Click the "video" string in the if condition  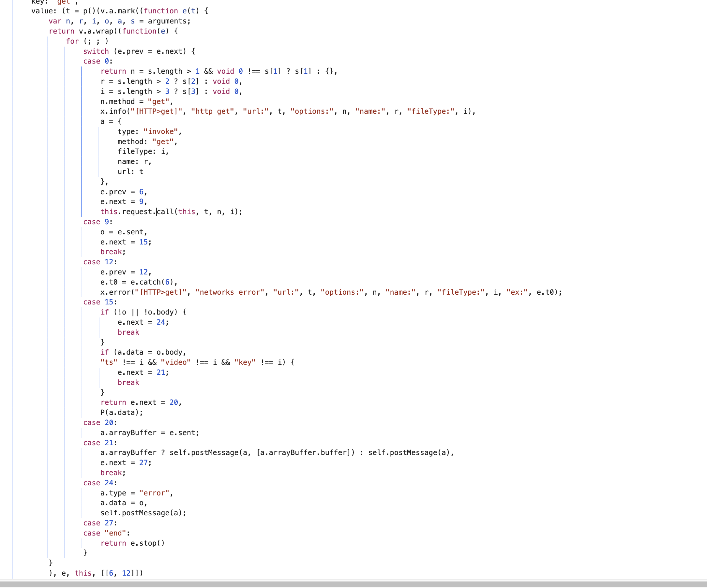tap(176, 362)
